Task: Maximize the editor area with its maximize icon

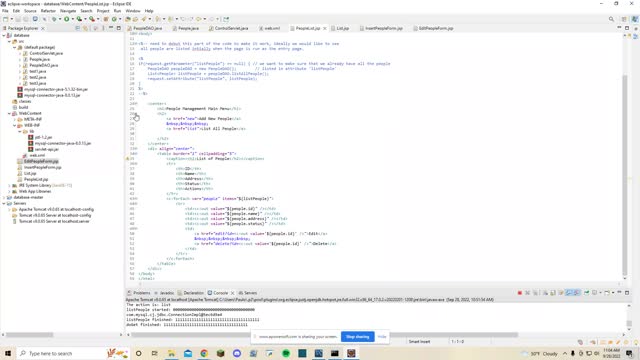Action: click(x=627, y=28)
